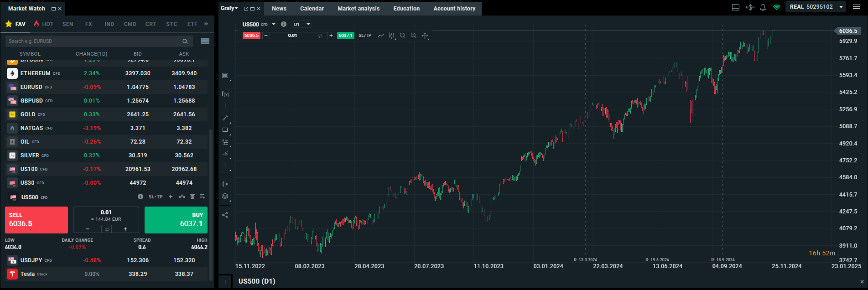Open the D1 timeframe dropdown
Screen dimensions: 868x290
pyautogui.click(x=302, y=24)
